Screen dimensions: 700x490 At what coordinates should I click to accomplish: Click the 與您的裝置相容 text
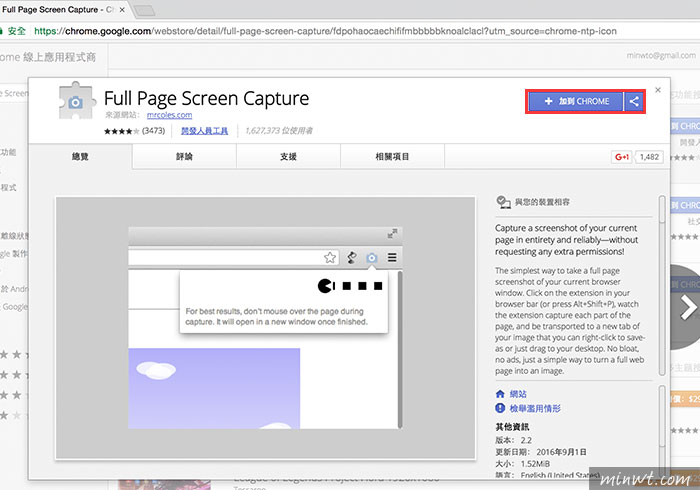(542, 202)
